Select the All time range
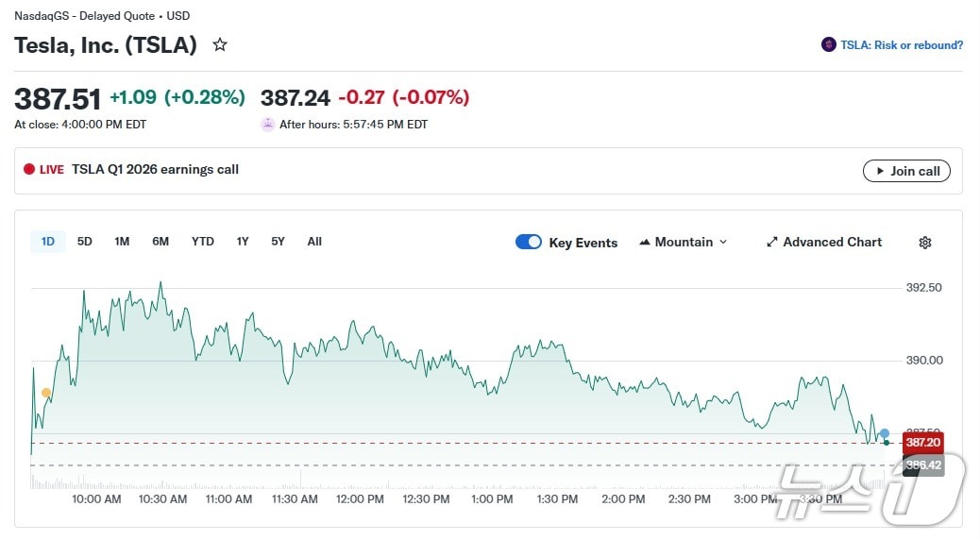The image size is (980, 540). coord(314,242)
